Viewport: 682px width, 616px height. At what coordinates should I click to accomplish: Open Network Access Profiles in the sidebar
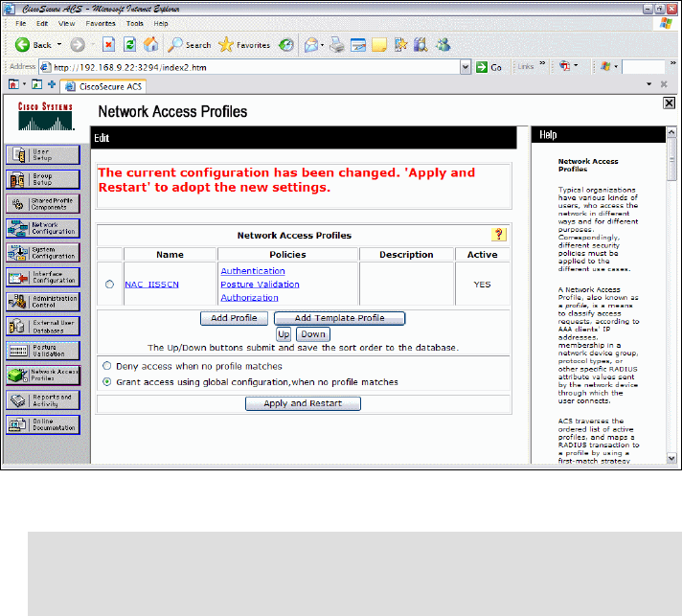pyautogui.click(x=42, y=375)
